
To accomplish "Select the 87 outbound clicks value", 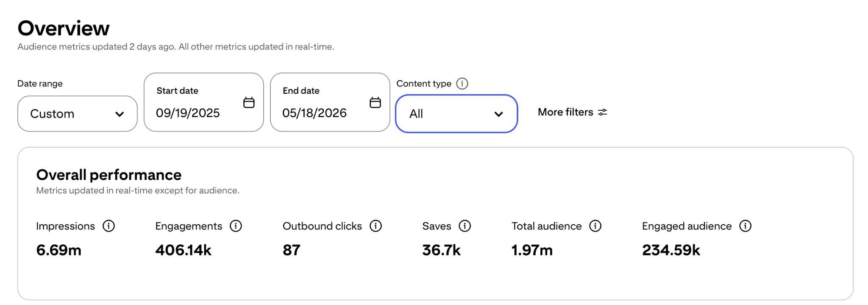I will point(291,250).
